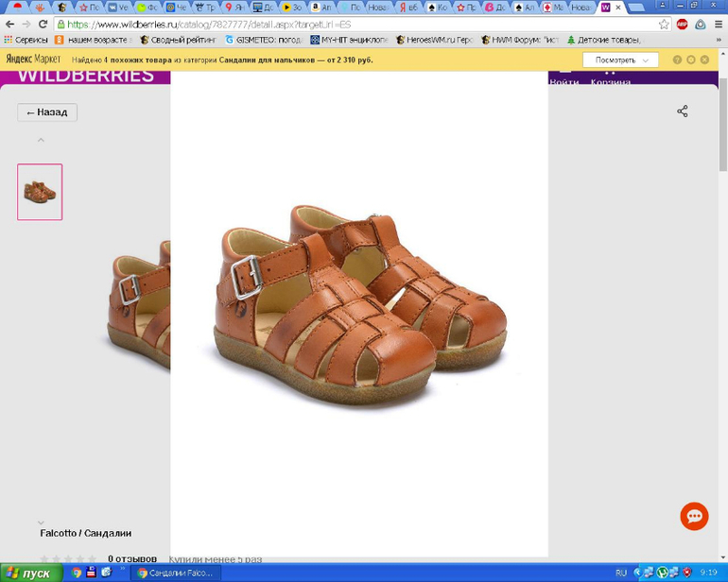Switch language via RU taskbar indicator
This screenshot has height=582, width=728.
[621, 573]
